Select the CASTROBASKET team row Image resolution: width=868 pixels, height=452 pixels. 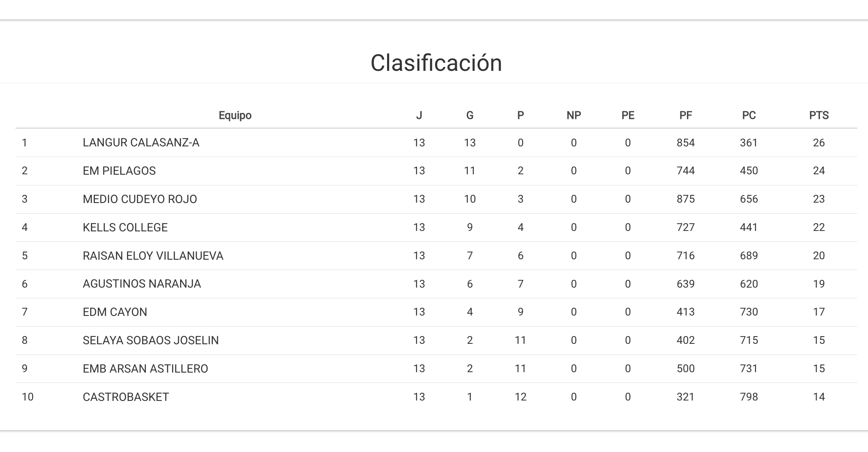(x=126, y=397)
